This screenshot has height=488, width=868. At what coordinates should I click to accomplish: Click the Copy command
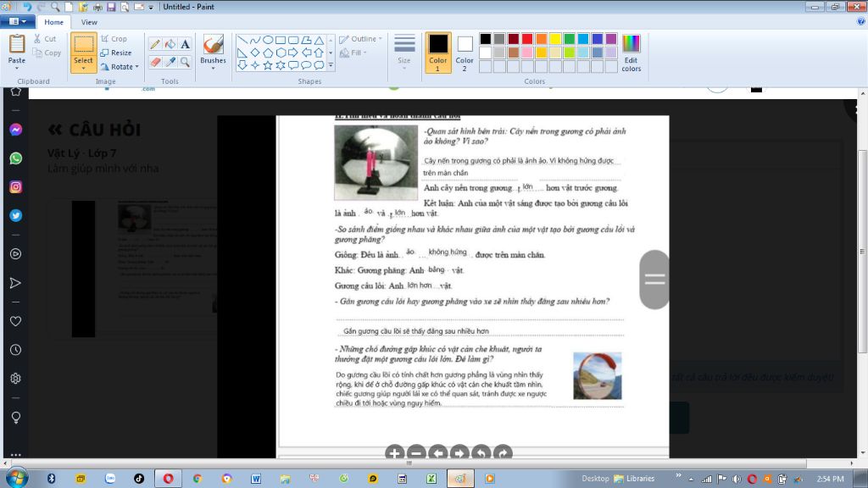[47, 53]
